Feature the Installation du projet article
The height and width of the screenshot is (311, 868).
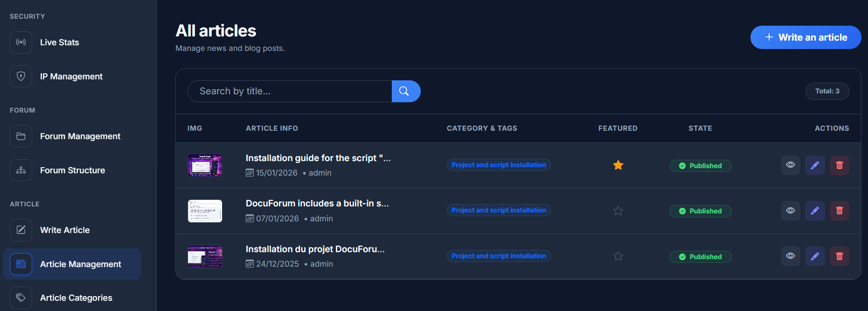point(618,256)
